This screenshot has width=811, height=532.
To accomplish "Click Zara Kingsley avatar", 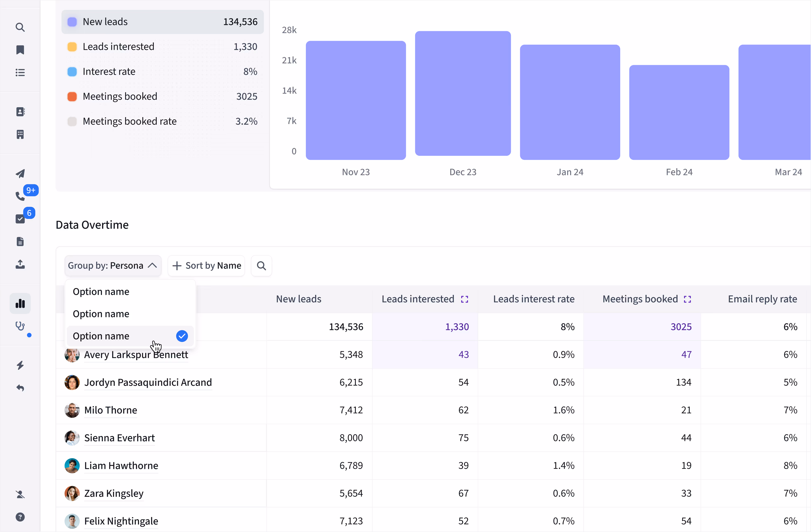I will coord(72,493).
